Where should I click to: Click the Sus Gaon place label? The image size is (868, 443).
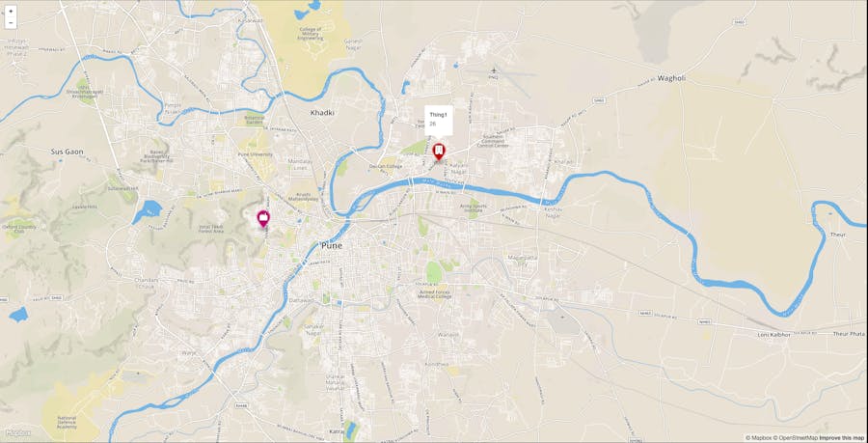pyautogui.click(x=67, y=152)
